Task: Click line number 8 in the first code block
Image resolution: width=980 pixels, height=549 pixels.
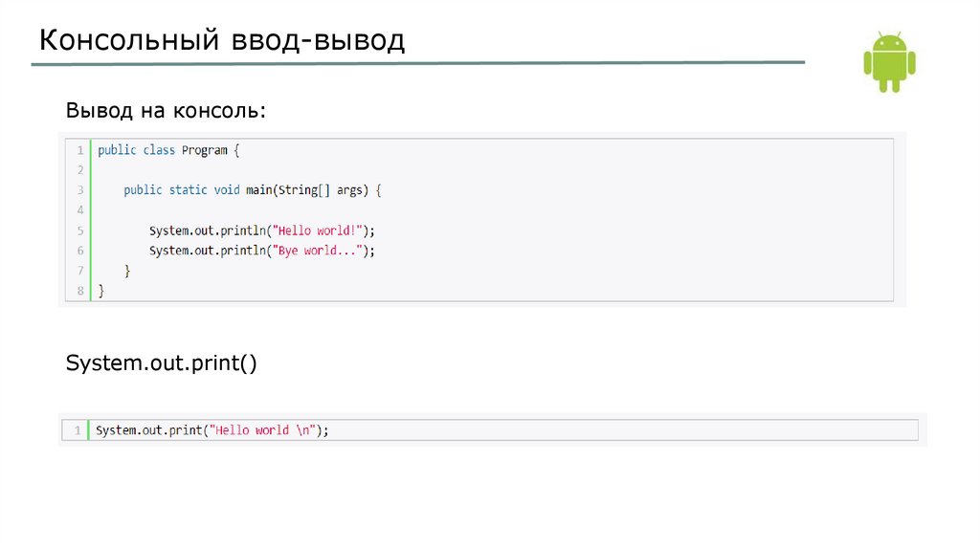Action: (79, 291)
